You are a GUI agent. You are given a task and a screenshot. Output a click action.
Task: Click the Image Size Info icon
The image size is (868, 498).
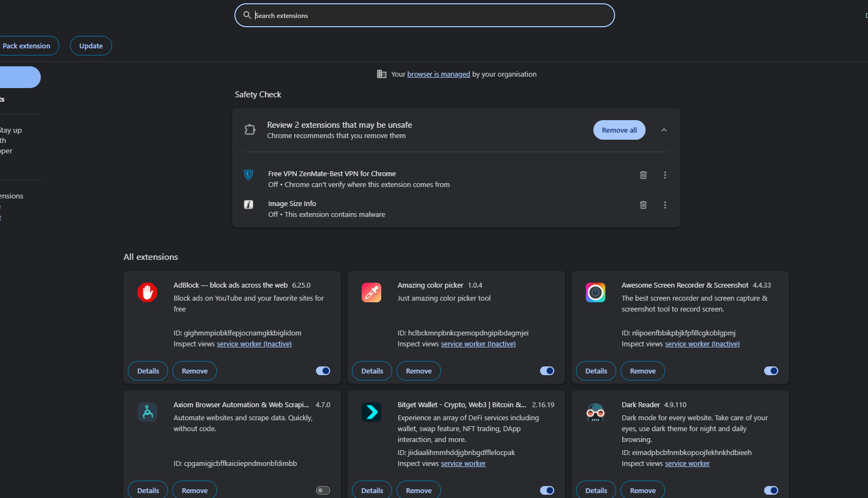249,204
